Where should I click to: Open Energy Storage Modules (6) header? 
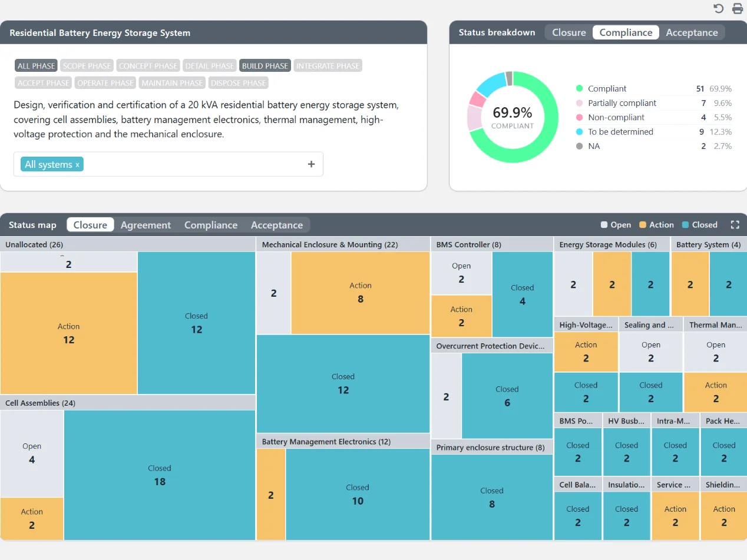point(612,244)
